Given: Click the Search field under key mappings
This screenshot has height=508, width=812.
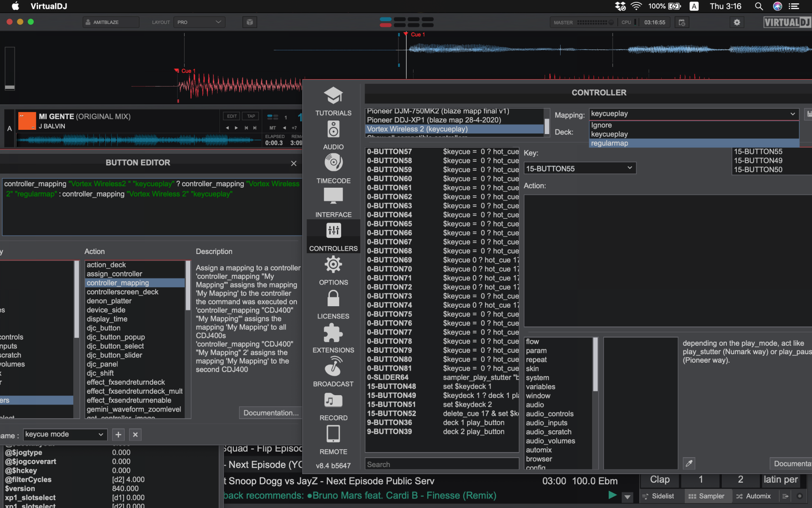Looking at the screenshot, I should 442,464.
